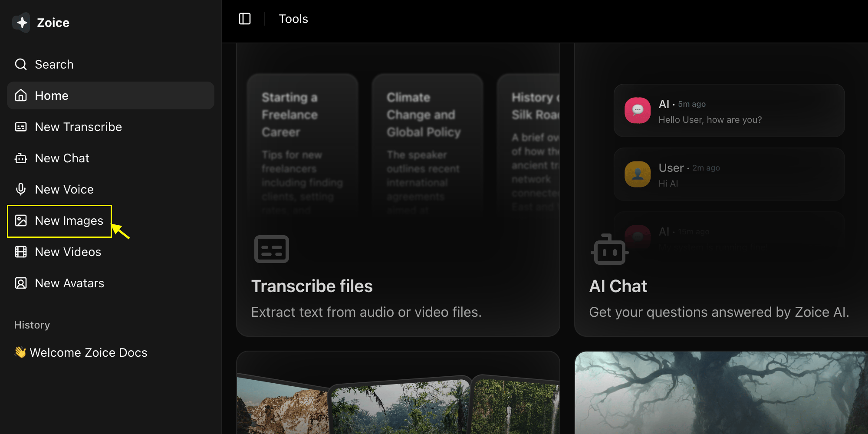
Task: Click the New Chat robot icon
Action: 21,158
